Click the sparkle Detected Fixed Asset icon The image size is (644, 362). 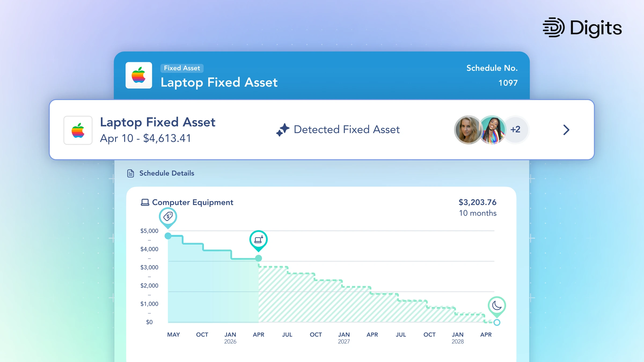[x=283, y=130]
